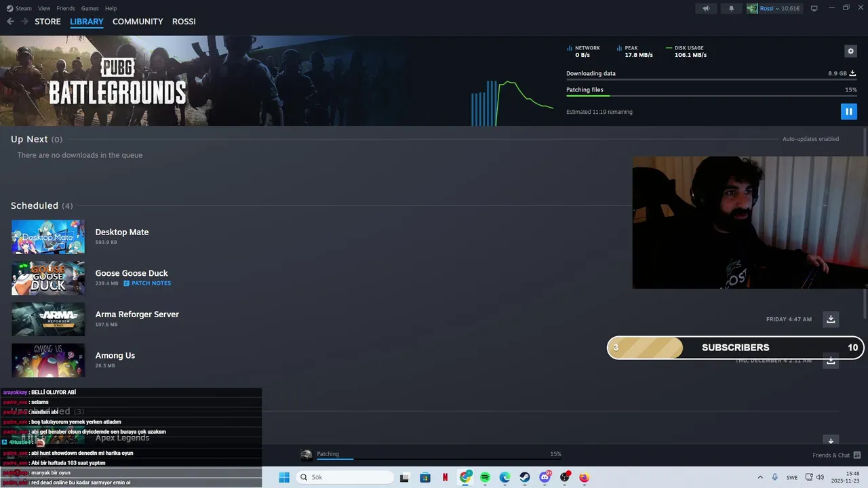
Task: Click the Up Next section header
Action: point(37,139)
